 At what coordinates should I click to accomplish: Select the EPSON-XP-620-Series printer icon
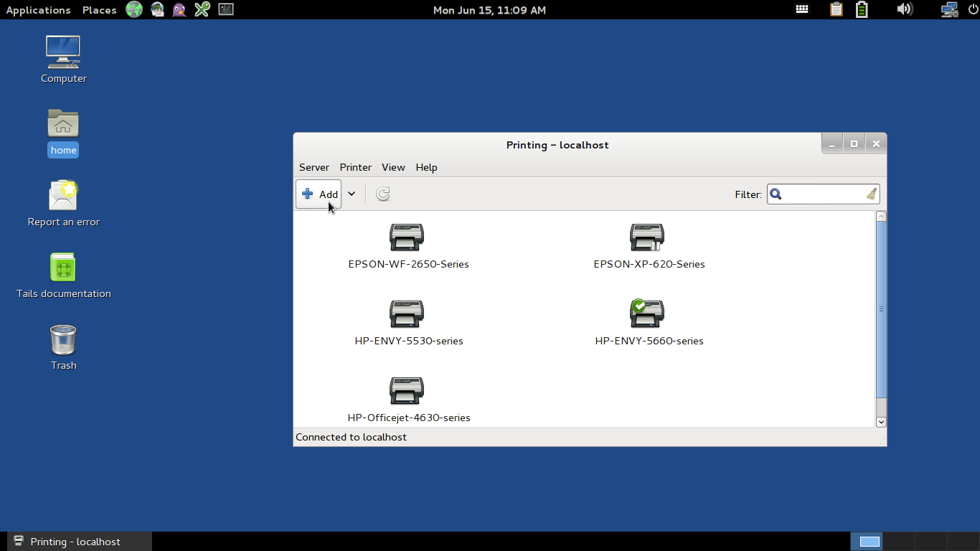[647, 237]
